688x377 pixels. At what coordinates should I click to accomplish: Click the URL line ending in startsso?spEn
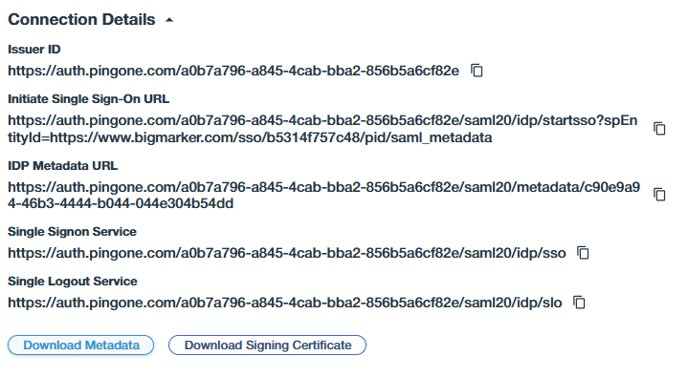coord(322,120)
